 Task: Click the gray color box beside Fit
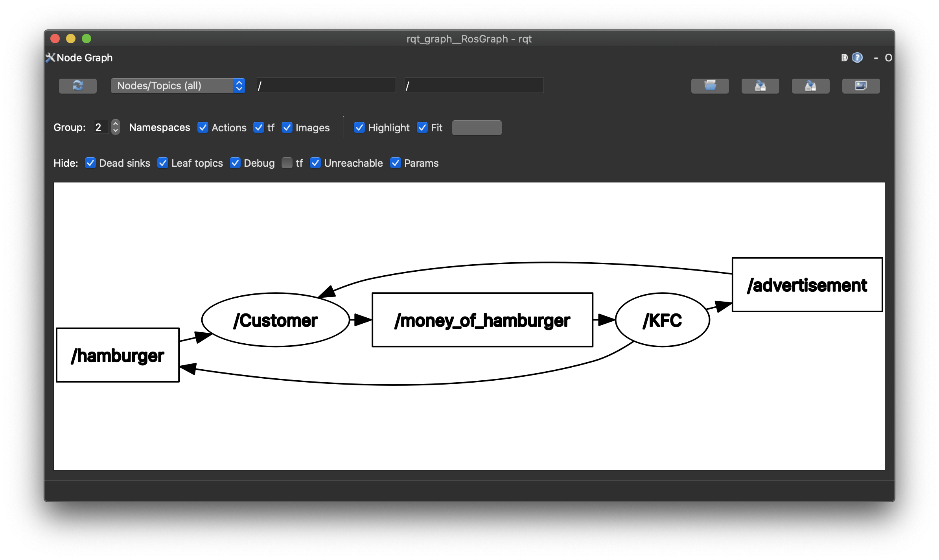pyautogui.click(x=477, y=127)
